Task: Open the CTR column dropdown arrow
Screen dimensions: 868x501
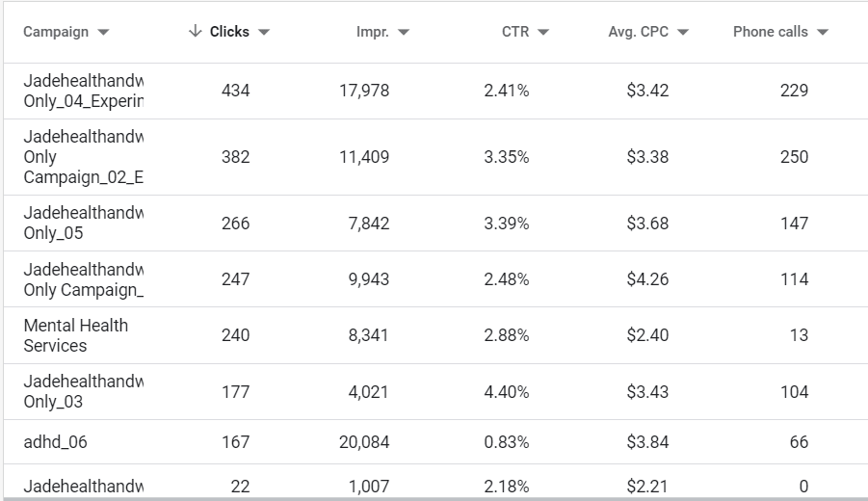Action: (543, 32)
